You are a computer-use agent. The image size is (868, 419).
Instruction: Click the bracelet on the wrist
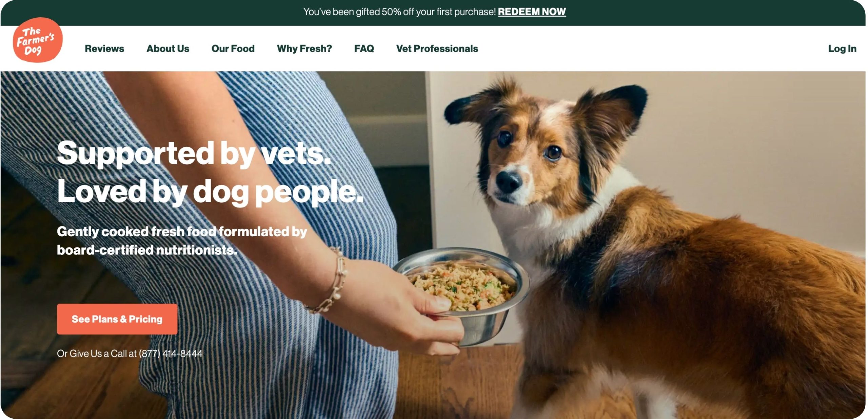pos(331,282)
